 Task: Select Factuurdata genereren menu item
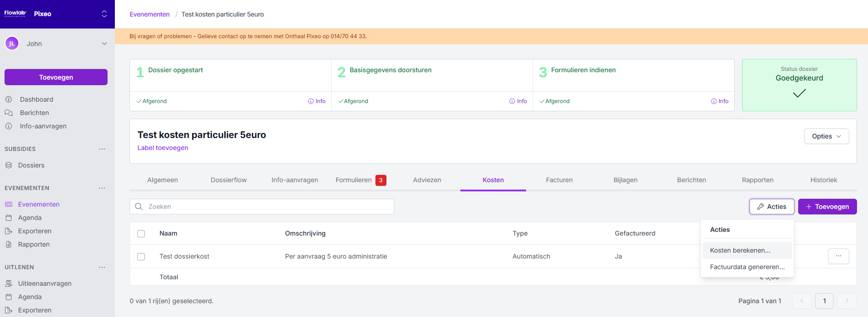[x=747, y=267]
